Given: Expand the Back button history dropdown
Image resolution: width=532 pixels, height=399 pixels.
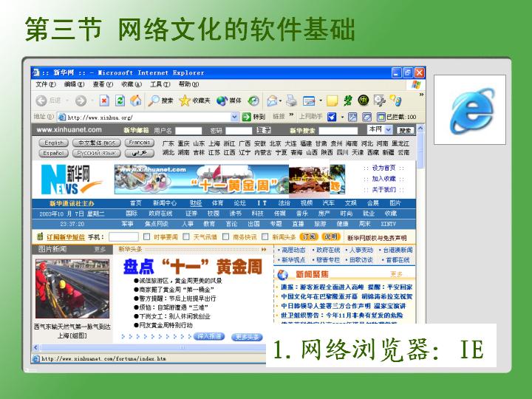Looking at the screenshot, I should click(x=67, y=100).
